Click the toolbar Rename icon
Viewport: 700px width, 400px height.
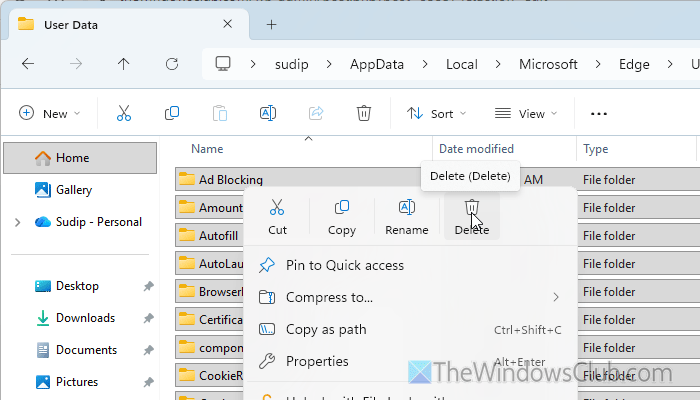tap(268, 113)
